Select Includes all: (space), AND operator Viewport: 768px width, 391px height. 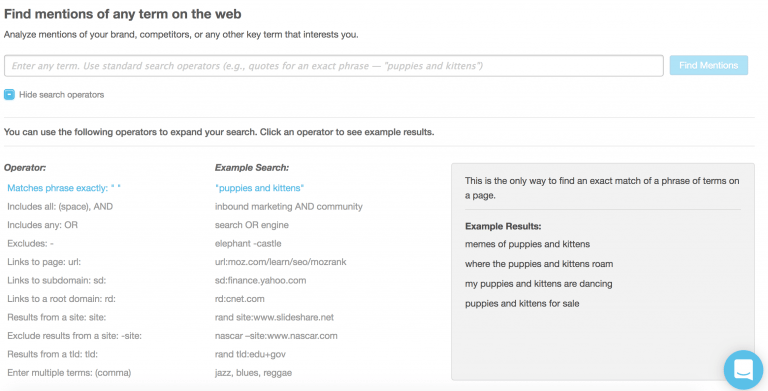click(x=60, y=207)
